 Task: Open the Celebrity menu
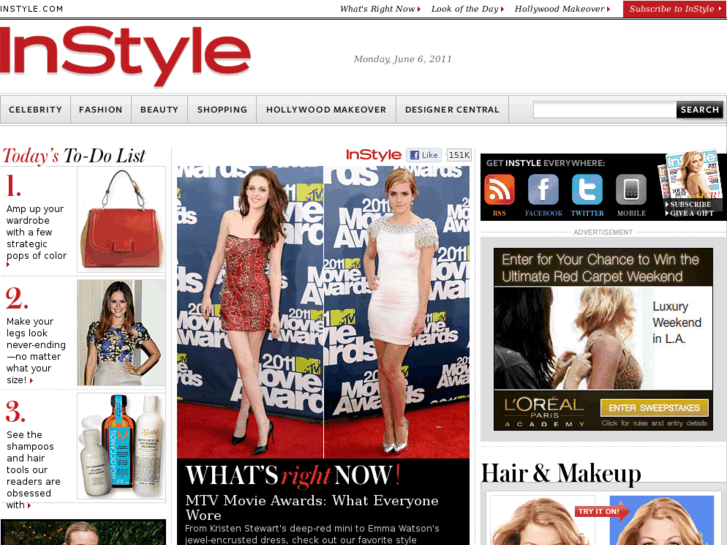[35, 109]
